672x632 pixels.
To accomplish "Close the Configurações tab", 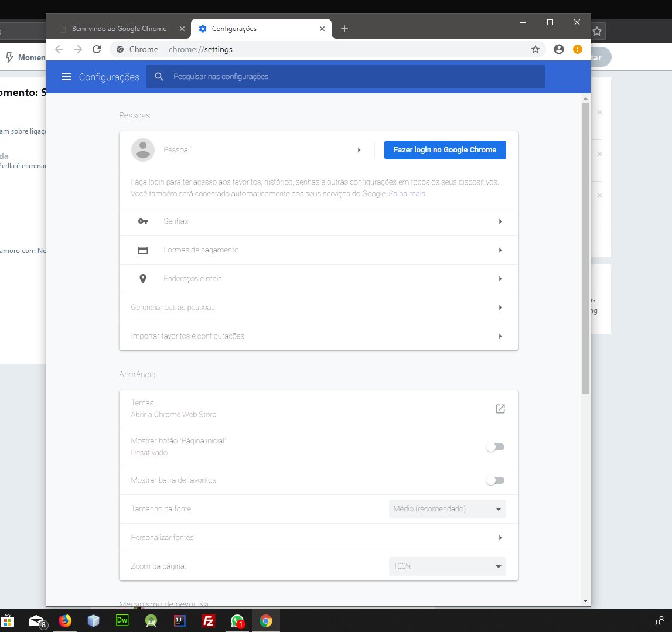I will click(x=322, y=29).
